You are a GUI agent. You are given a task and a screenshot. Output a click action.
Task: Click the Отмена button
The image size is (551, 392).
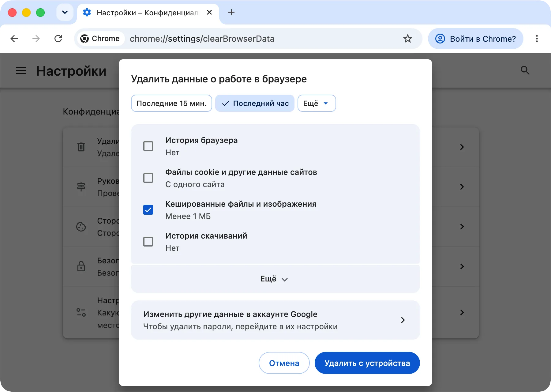284,363
